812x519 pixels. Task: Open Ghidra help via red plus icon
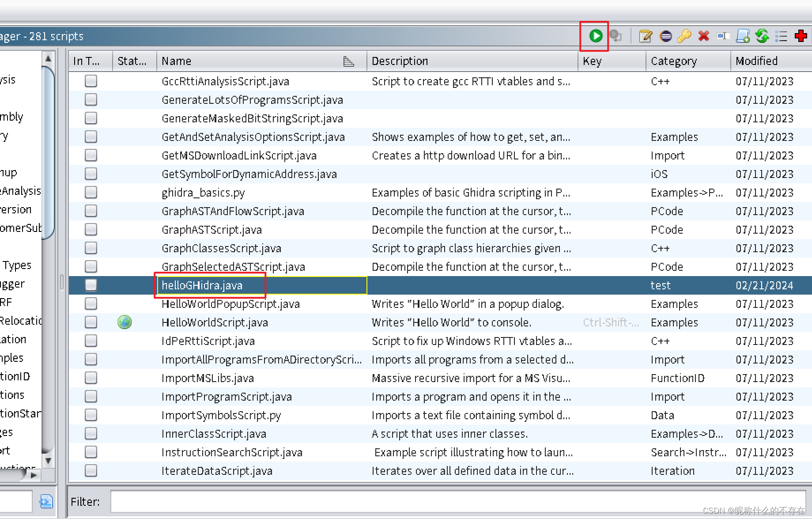[x=801, y=36]
